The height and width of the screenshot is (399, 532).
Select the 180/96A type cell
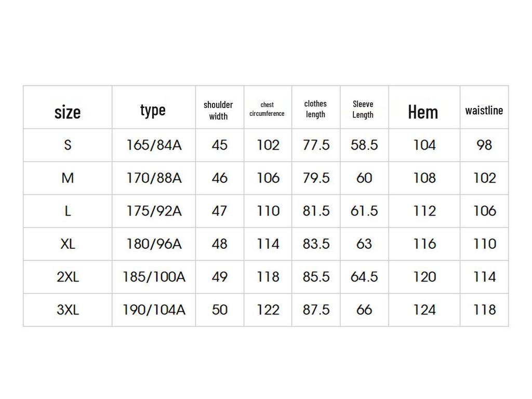[154, 244]
